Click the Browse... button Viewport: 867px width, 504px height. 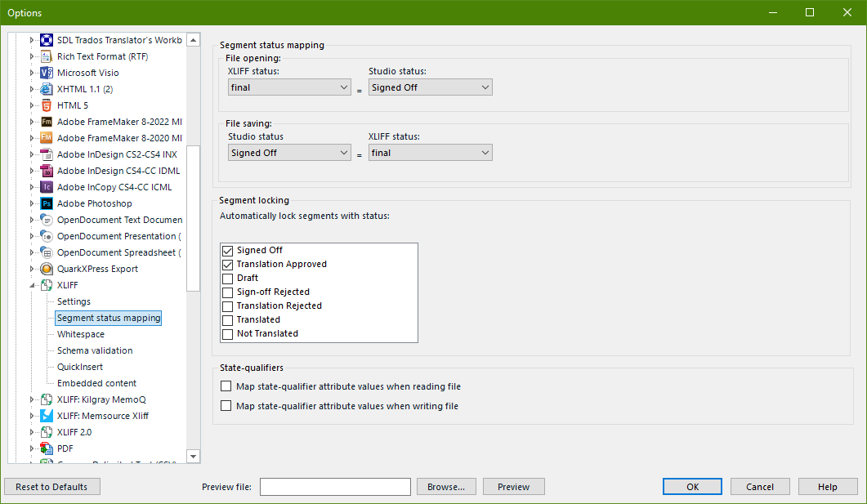pyautogui.click(x=446, y=487)
